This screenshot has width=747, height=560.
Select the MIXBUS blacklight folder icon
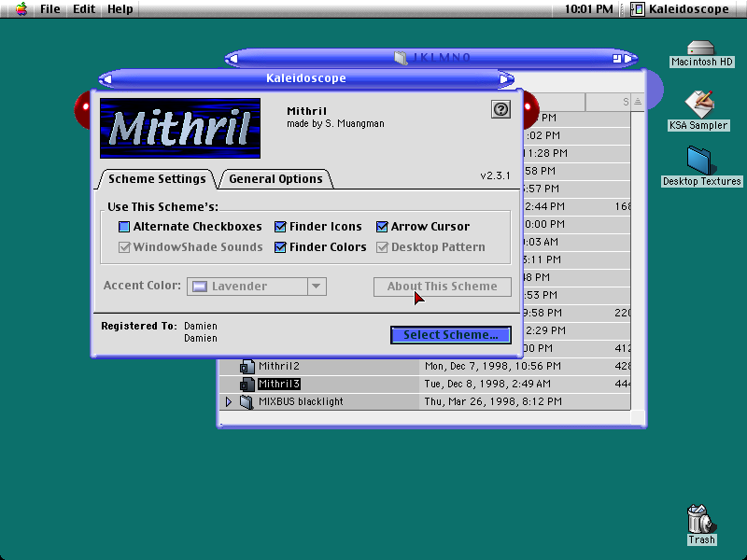[x=247, y=402]
